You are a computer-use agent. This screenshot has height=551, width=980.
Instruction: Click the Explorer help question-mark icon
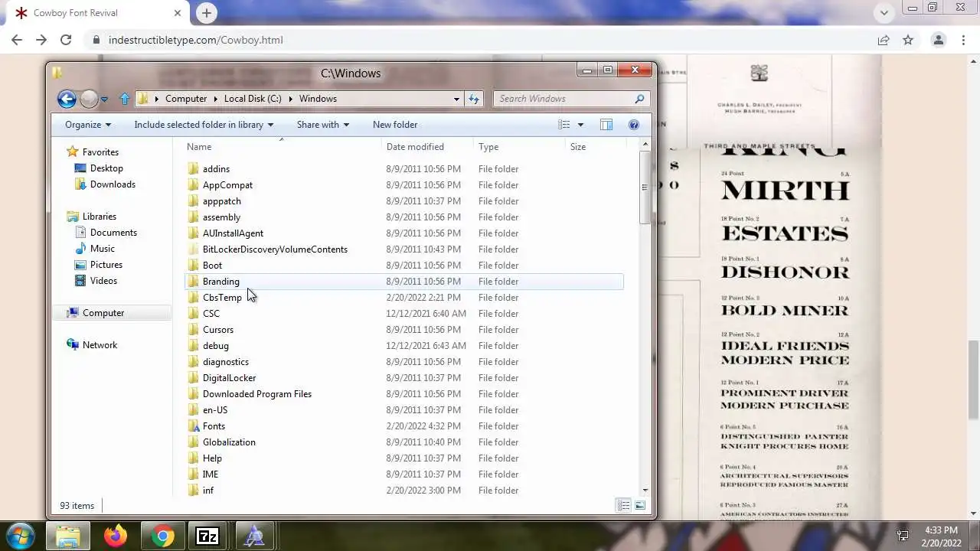[x=634, y=125]
